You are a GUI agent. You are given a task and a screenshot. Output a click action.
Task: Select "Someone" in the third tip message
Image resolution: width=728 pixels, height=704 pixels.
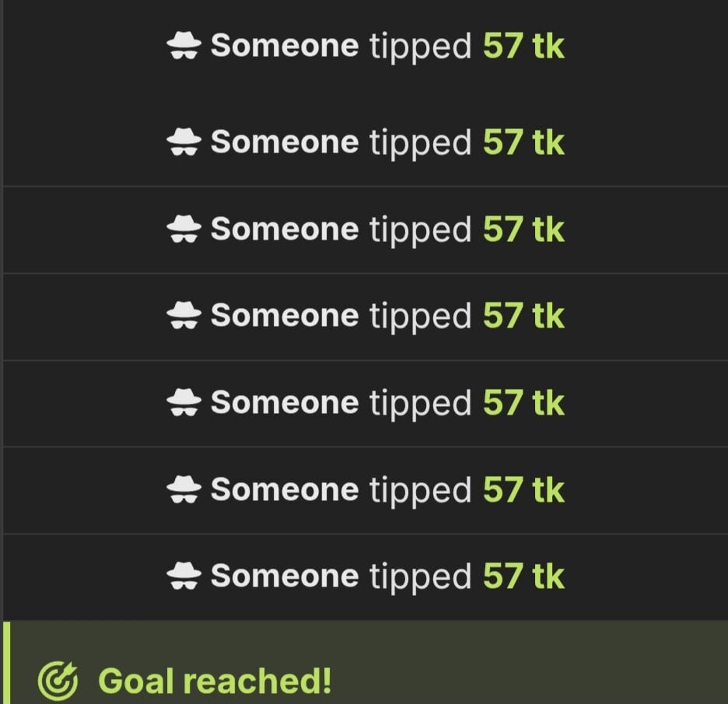click(x=285, y=229)
